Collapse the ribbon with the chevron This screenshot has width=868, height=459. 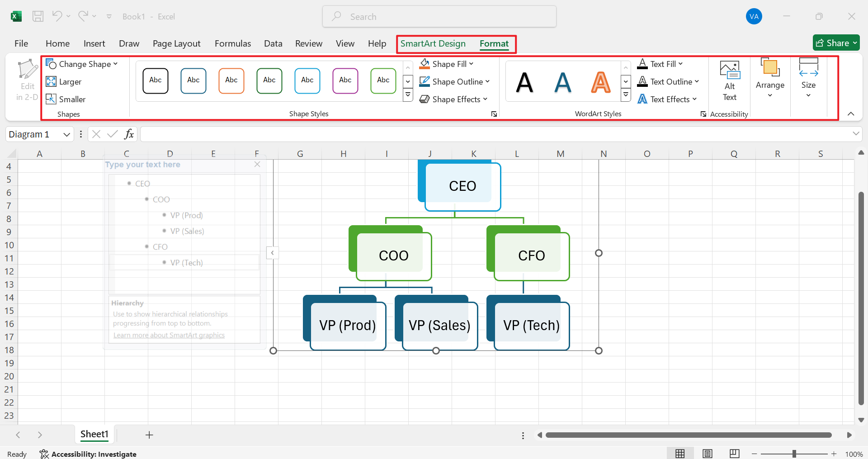tap(852, 114)
